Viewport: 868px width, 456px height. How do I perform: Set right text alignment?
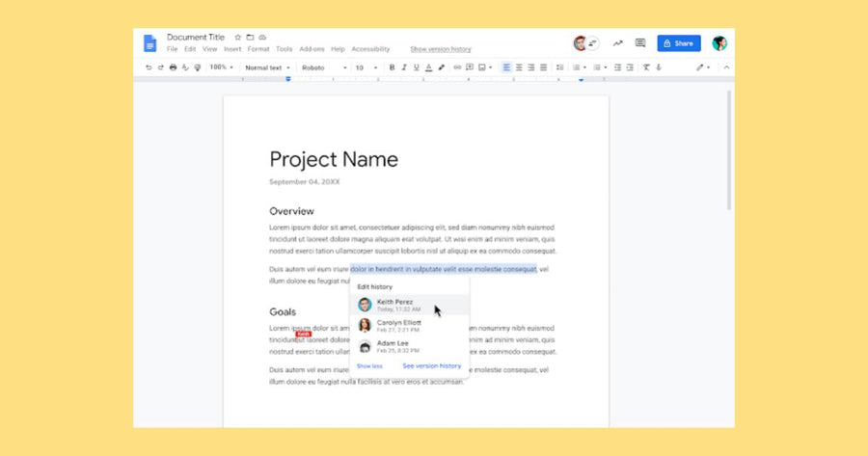point(530,67)
